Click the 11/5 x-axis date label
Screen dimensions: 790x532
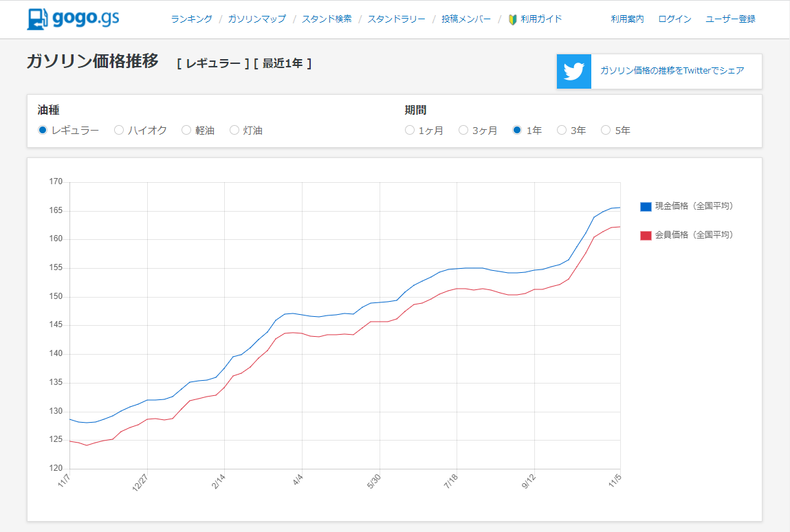615,480
